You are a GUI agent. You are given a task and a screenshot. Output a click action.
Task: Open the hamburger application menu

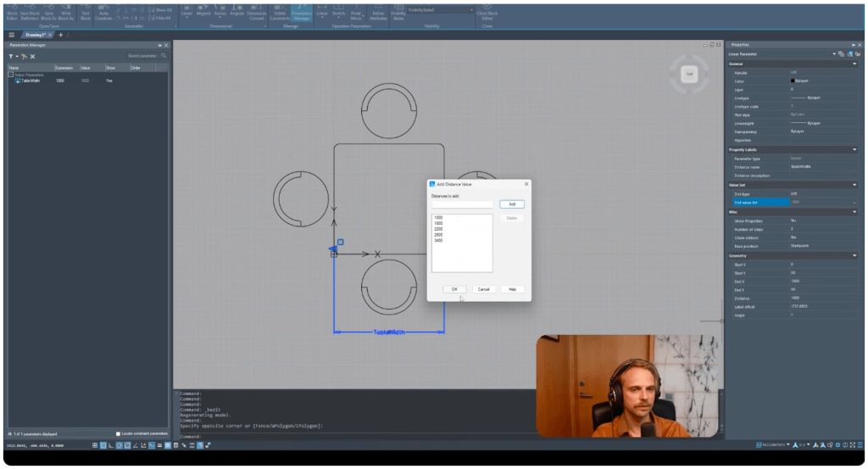[x=11, y=35]
